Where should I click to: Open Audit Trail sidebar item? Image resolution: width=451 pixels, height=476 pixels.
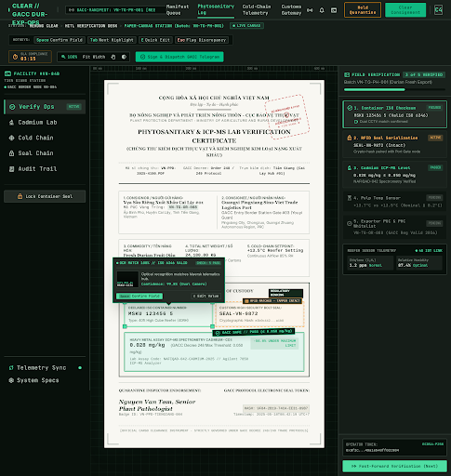tap(45, 169)
